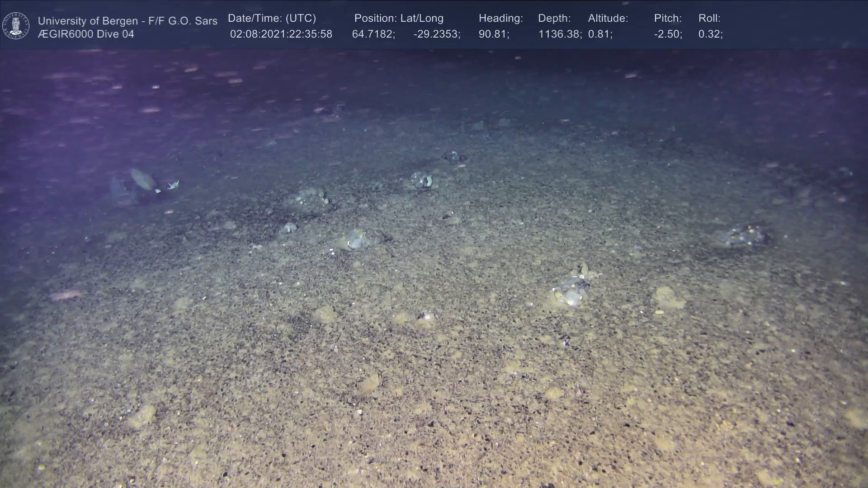
Task: Click the altitude value 0.81
Action: 600,34
